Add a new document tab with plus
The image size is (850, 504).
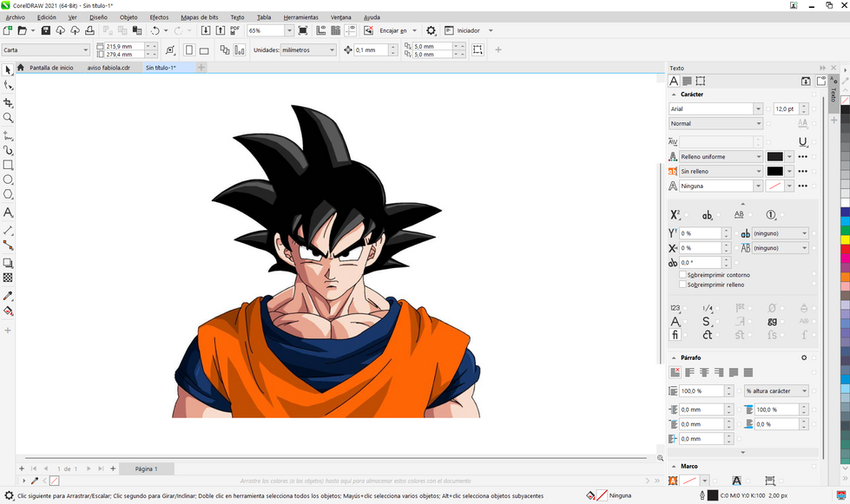click(x=201, y=67)
